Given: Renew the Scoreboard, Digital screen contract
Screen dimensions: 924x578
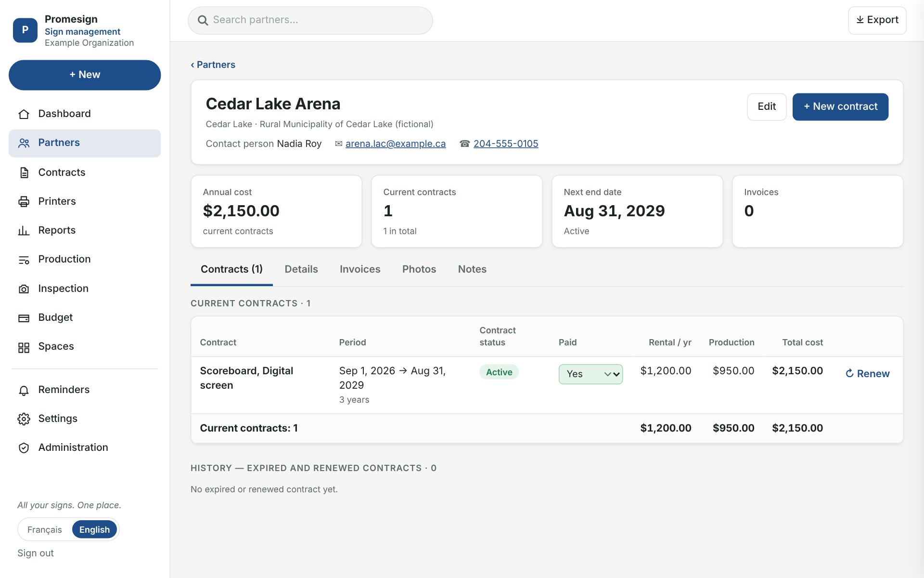Looking at the screenshot, I should (867, 374).
